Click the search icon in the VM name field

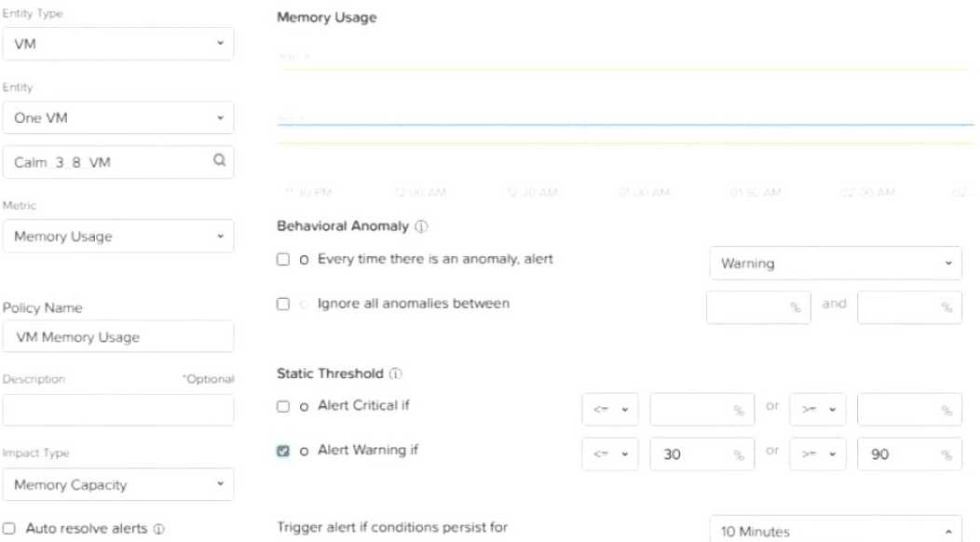(x=219, y=160)
